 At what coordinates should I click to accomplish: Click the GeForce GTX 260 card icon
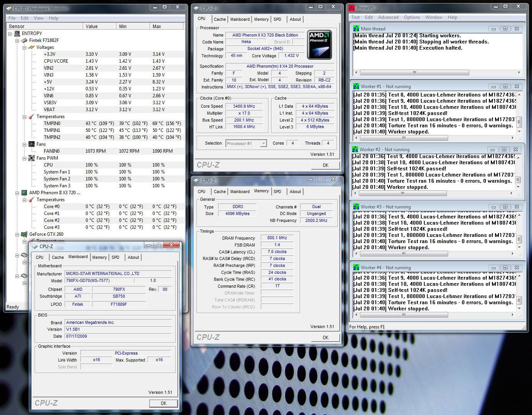point(24,234)
